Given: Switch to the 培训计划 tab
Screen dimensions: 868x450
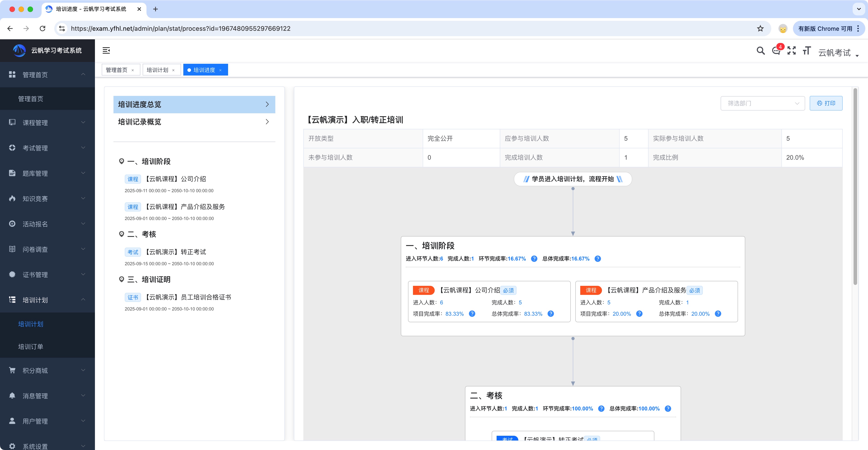Looking at the screenshot, I should [158, 70].
